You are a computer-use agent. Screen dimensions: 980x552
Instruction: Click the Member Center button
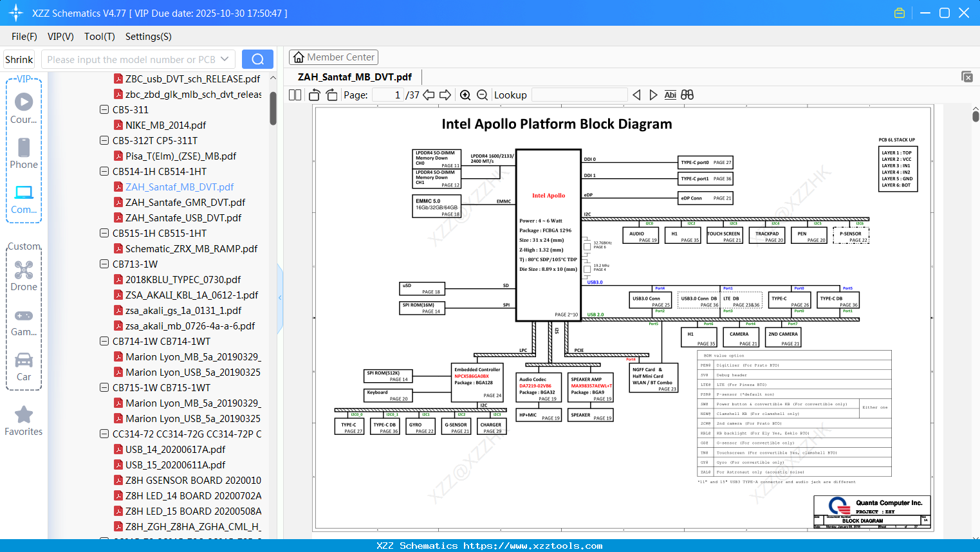point(333,57)
